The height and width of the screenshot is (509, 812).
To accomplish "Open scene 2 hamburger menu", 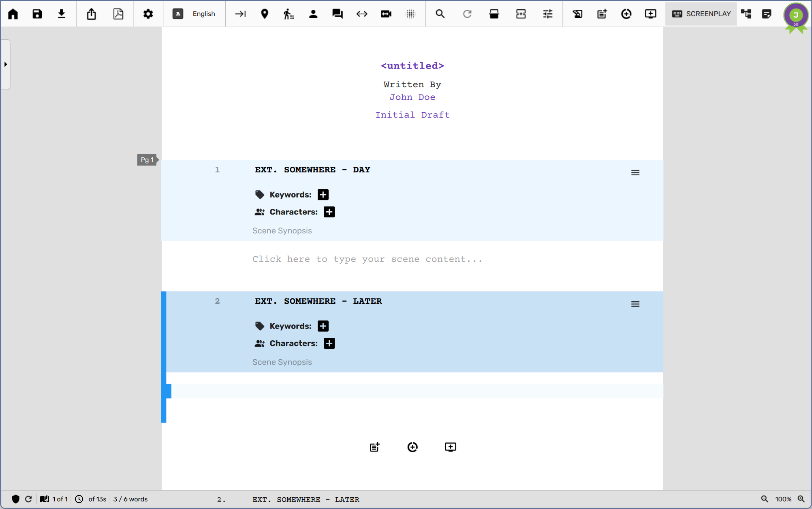I will [635, 304].
